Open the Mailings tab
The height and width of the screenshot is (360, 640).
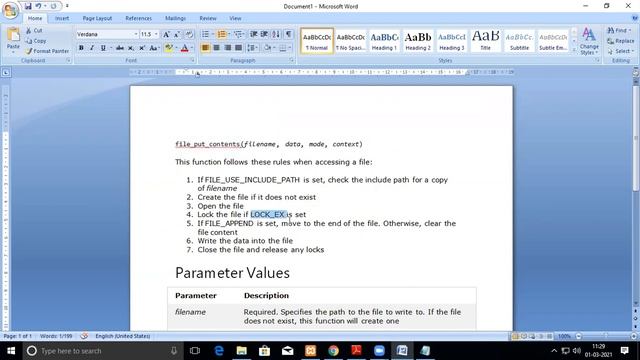coord(176,18)
